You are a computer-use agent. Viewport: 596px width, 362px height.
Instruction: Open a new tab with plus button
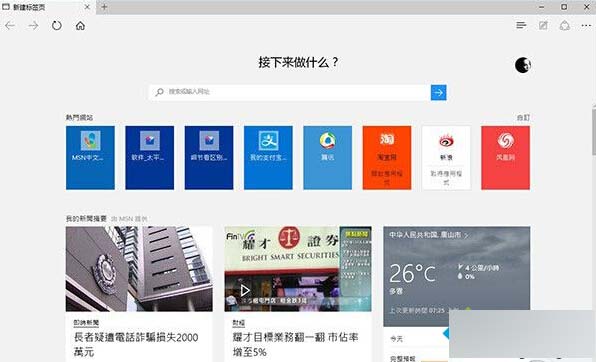click(x=104, y=7)
